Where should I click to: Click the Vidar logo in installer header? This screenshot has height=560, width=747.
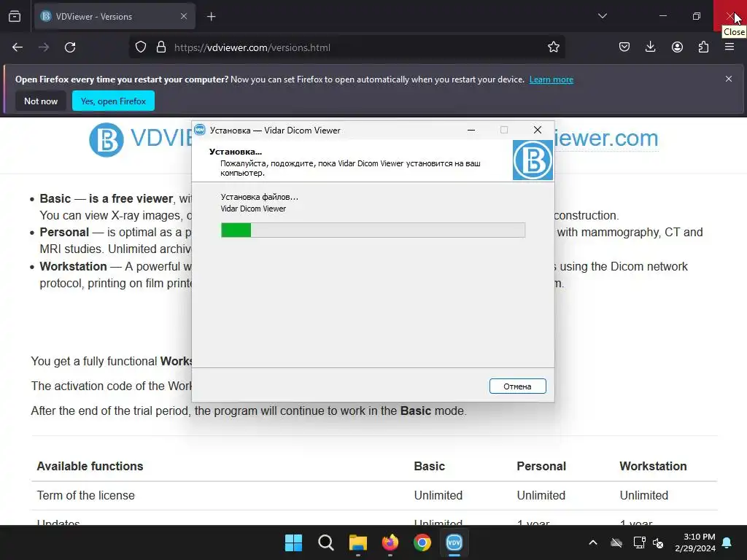pyautogui.click(x=533, y=160)
